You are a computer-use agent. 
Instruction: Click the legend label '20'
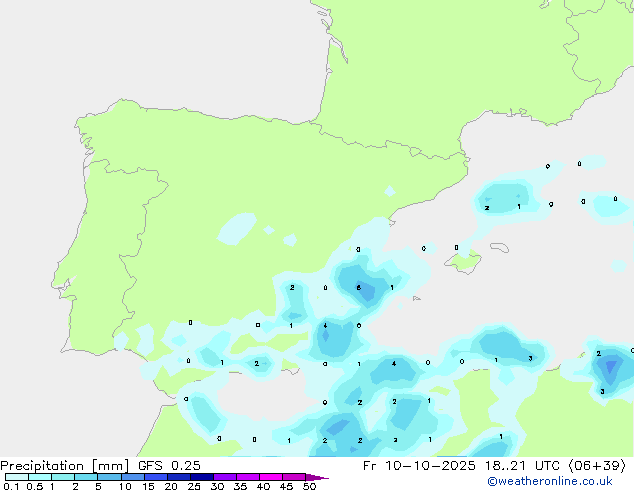(x=171, y=486)
